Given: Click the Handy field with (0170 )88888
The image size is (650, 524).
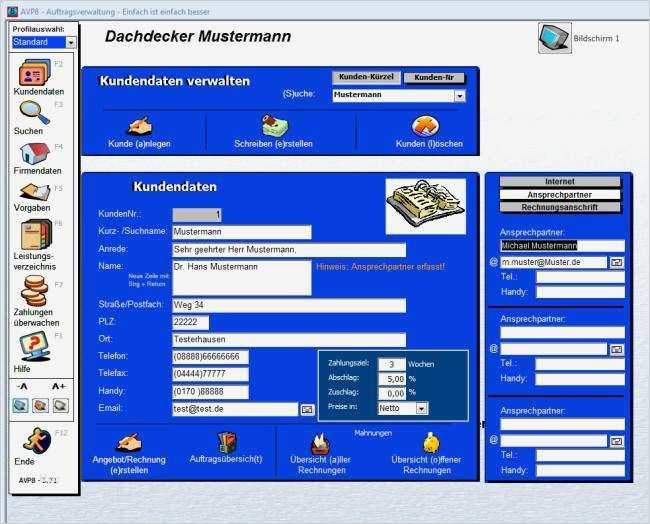Looking at the screenshot, I should click(210, 392).
